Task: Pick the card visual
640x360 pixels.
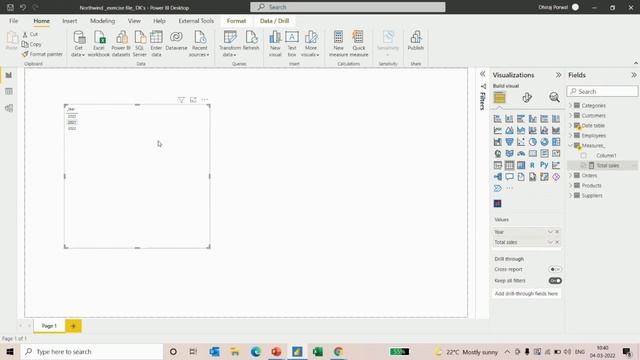Action: click(x=533, y=153)
